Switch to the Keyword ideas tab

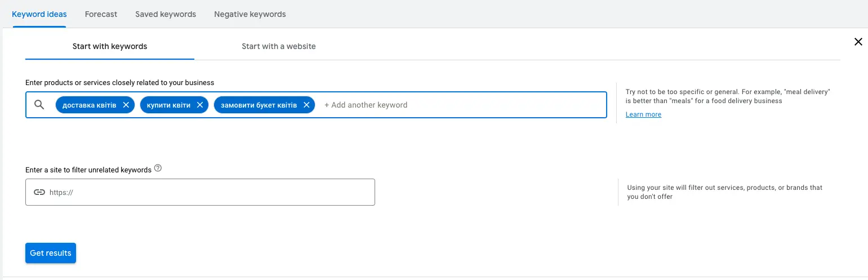click(39, 14)
